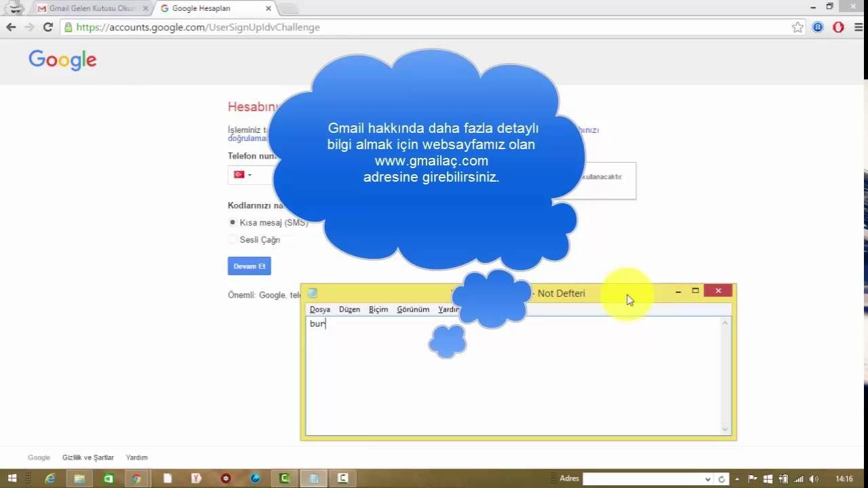Open the last Camtasia recorder taskbar icon
This screenshot has width=868, height=488.
343,479
